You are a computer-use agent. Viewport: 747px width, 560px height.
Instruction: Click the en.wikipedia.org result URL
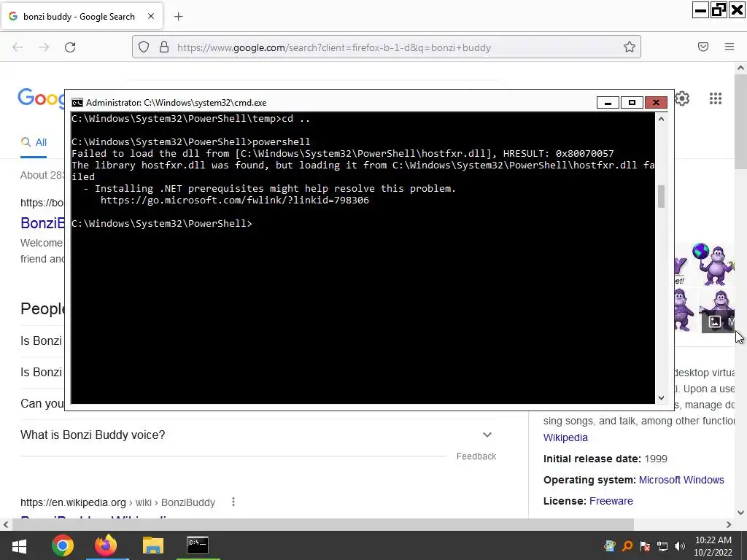click(x=117, y=502)
